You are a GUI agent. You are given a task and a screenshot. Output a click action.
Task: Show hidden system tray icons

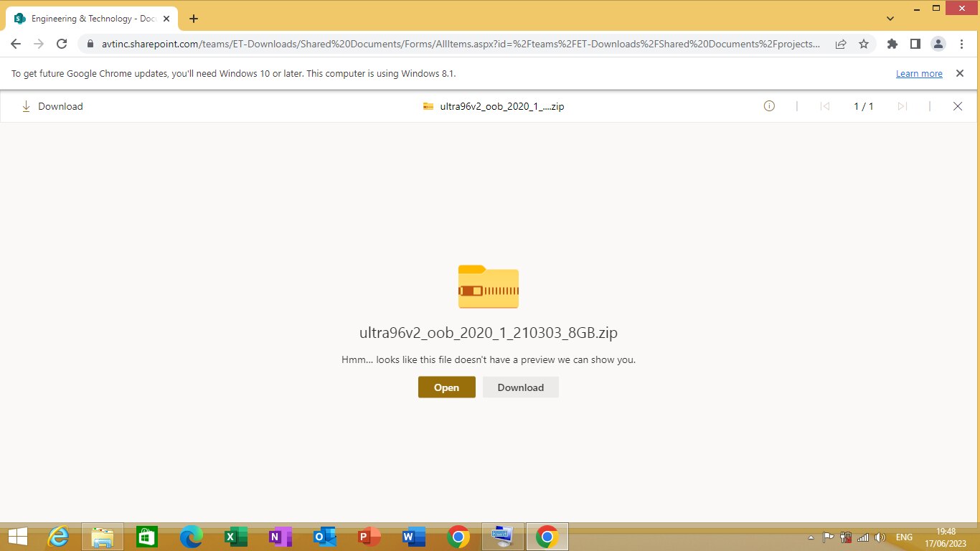click(x=811, y=537)
